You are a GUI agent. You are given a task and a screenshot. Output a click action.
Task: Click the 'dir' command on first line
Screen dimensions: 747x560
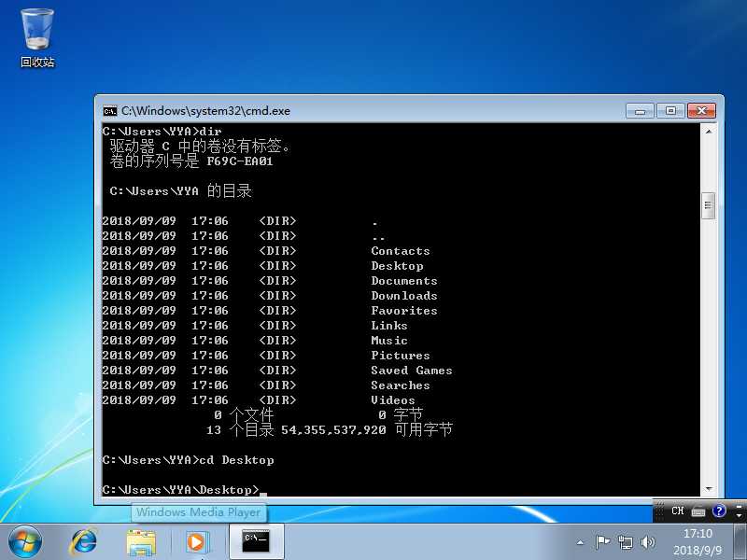(211, 131)
